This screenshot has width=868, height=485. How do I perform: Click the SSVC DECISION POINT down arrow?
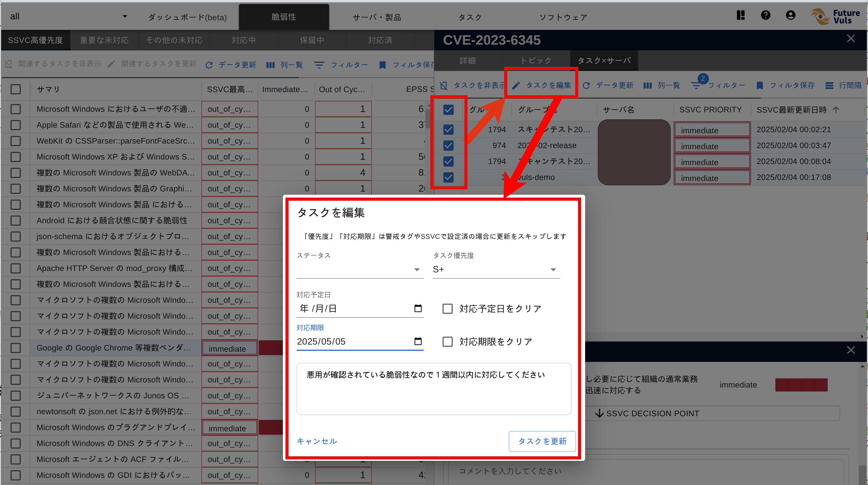[599, 413]
